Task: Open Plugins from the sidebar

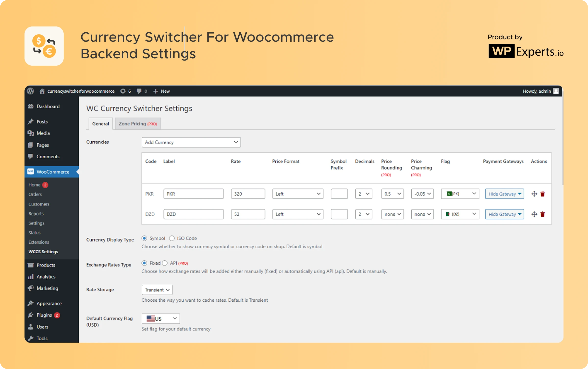Action: point(44,315)
